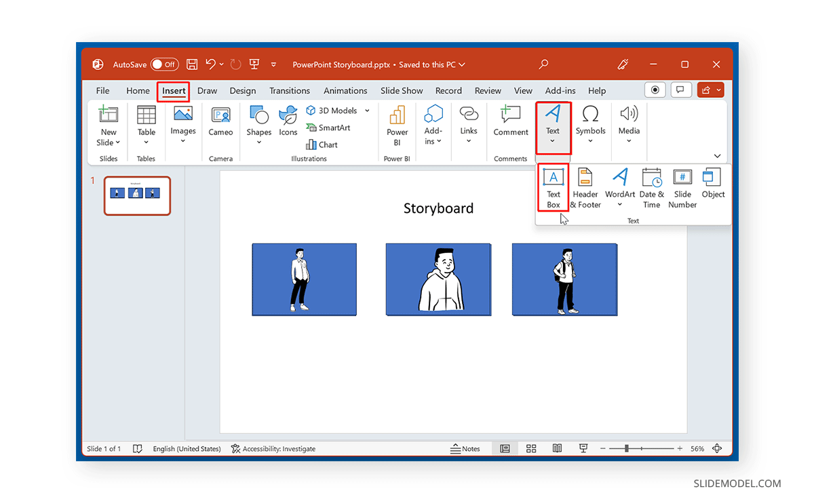The image size is (814, 504).
Task: Show the Notes pane
Action: tap(467, 448)
